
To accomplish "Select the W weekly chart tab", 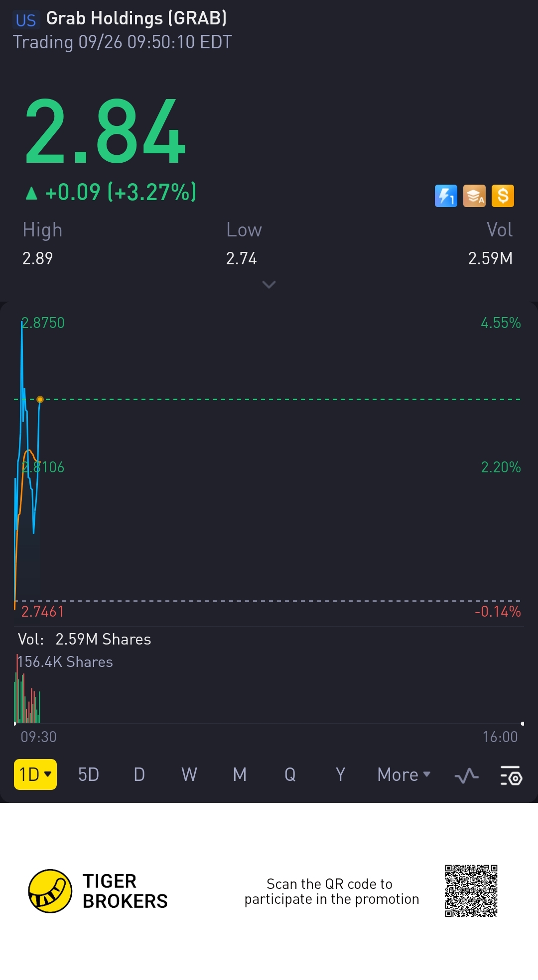I will 189,775.
